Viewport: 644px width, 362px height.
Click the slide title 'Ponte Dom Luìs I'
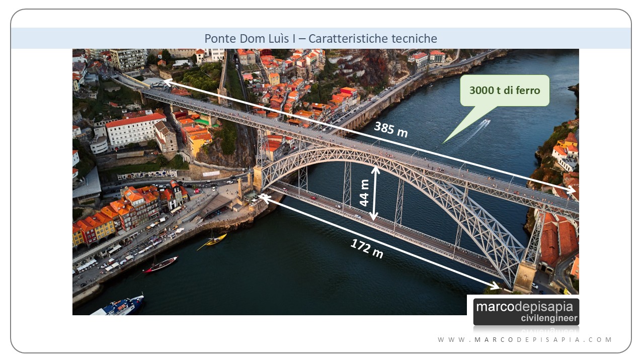click(x=252, y=38)
